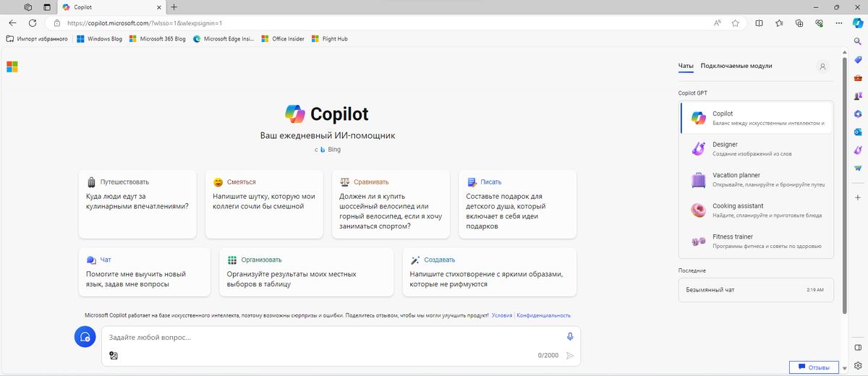Open a new tab with plus
868x376 pixels.
tap(174, 7)
